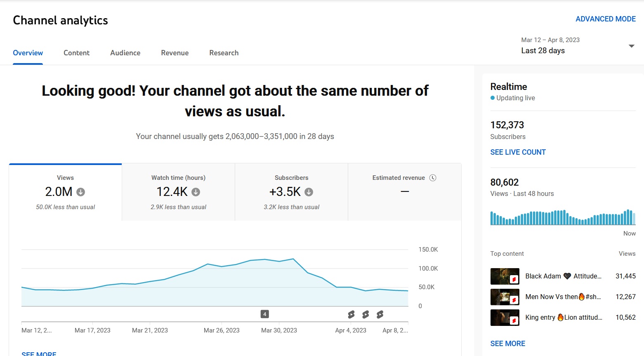Click the down-arrow icon next to Views 2.0M
This screenshot has height=356, width=644.
[81, 192]
